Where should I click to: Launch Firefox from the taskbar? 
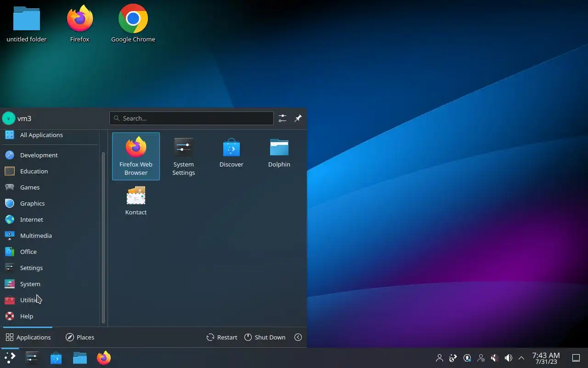pos(104,358)
